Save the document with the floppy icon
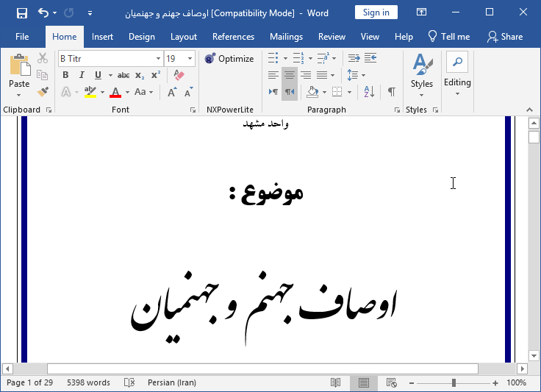 (x=22, y=13)
